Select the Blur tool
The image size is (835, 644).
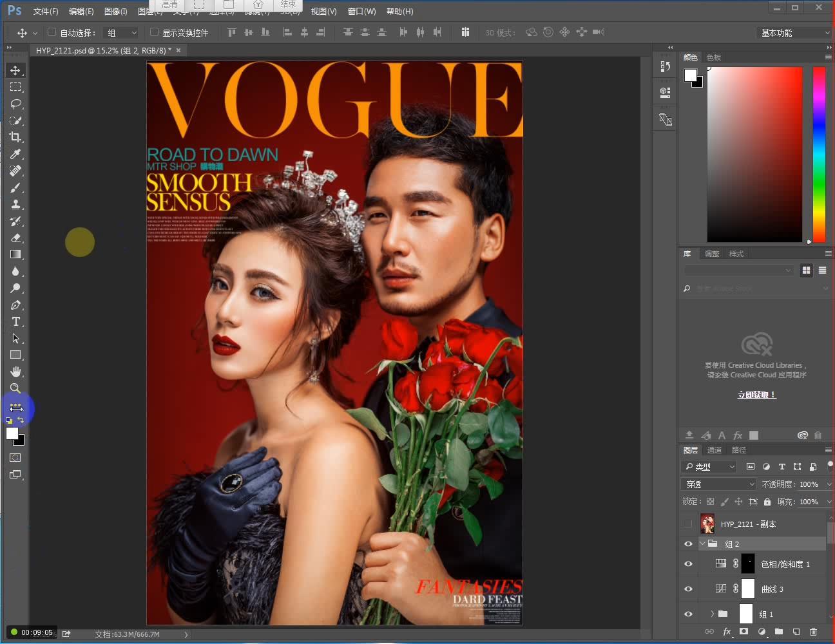coord(15,271)
